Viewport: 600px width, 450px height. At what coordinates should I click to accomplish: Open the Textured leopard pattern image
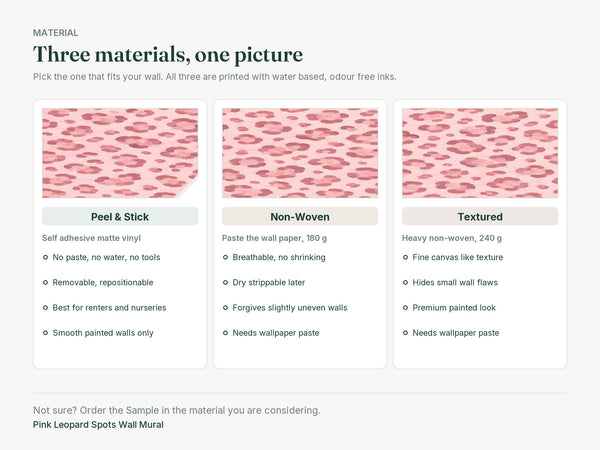(x=480, y=153)
